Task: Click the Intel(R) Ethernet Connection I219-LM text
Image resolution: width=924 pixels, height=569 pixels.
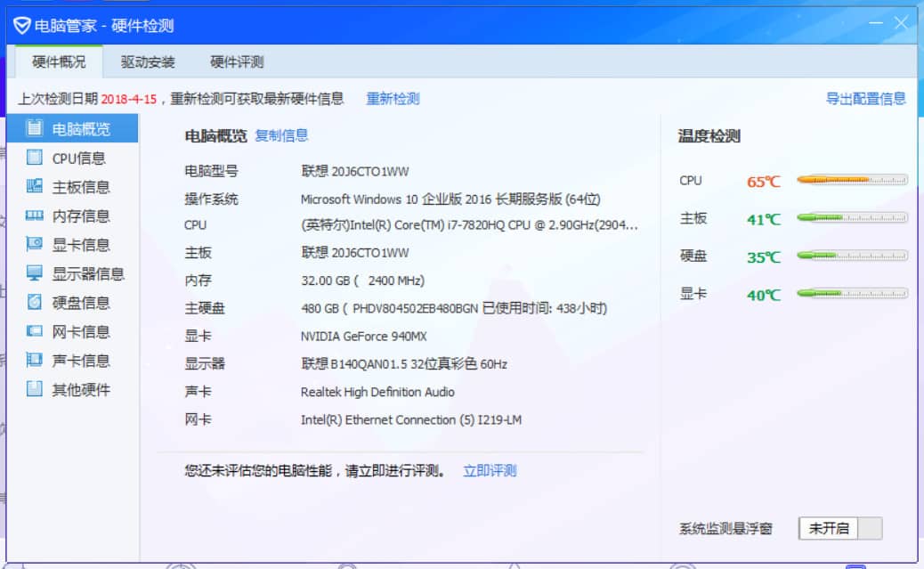Action: click(411, 419)
